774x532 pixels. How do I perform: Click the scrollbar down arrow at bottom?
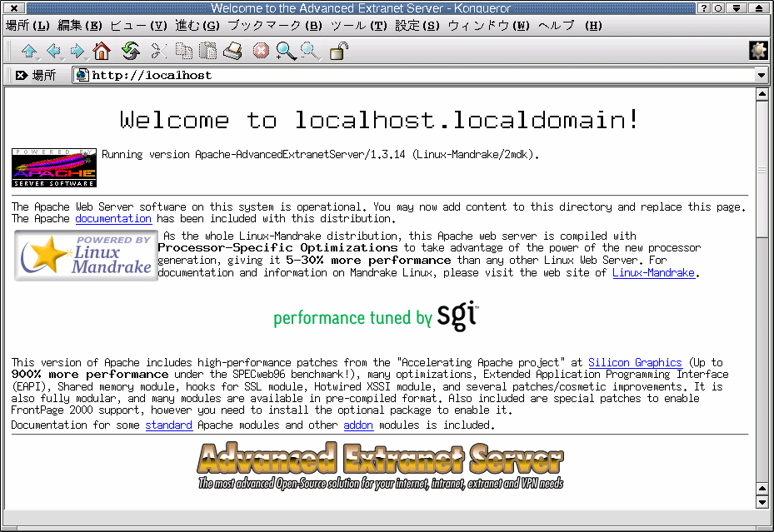click(x=762, y=502)
